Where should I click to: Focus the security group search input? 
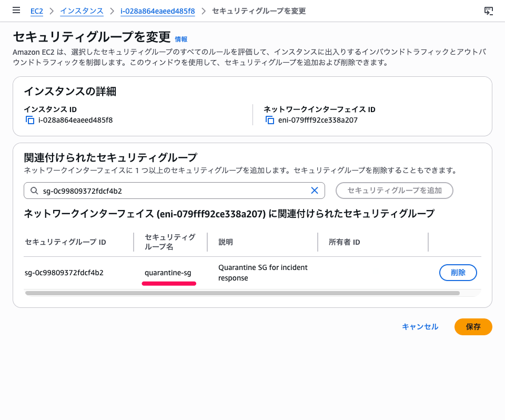(x=174, y=191)
